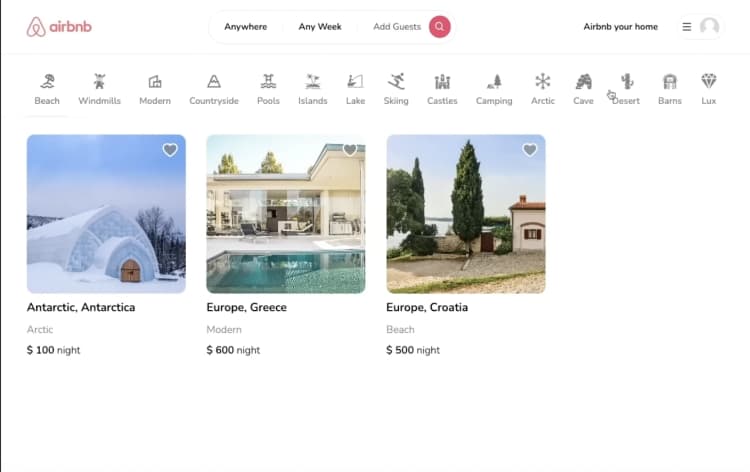Click the Airbnb logo
750x472 pixels.
(59, 27)
